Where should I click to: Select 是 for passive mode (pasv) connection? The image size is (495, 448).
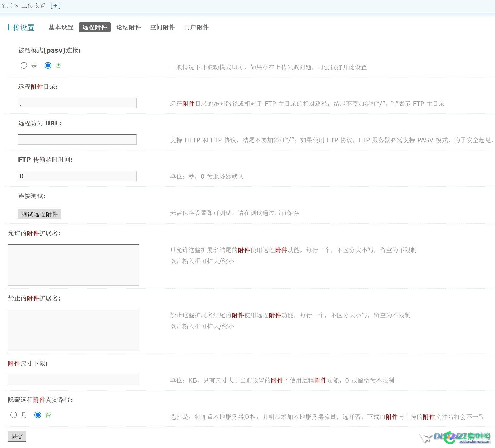coord(24,66)
